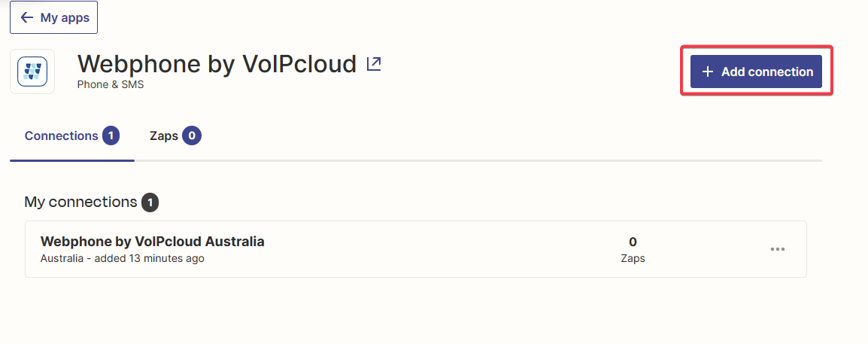
Task: Click the Phone & SMS category label
Action: coord(111,85)
